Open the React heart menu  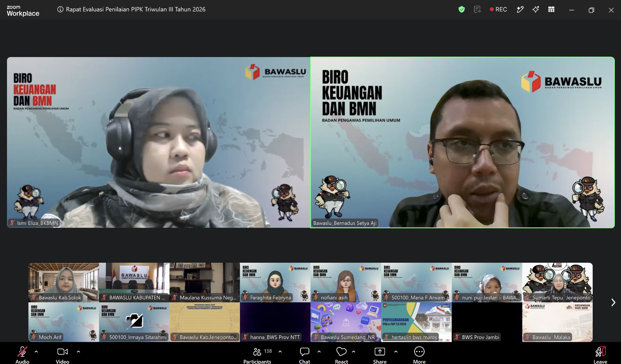(342, 355)
